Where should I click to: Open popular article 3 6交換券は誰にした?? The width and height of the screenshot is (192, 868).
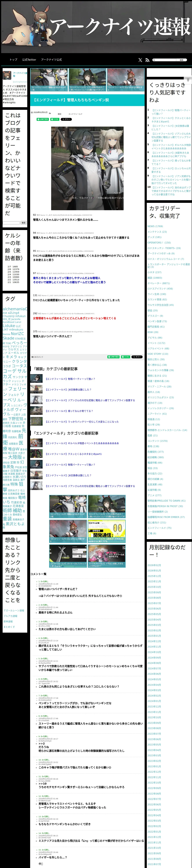pos(170,127)
